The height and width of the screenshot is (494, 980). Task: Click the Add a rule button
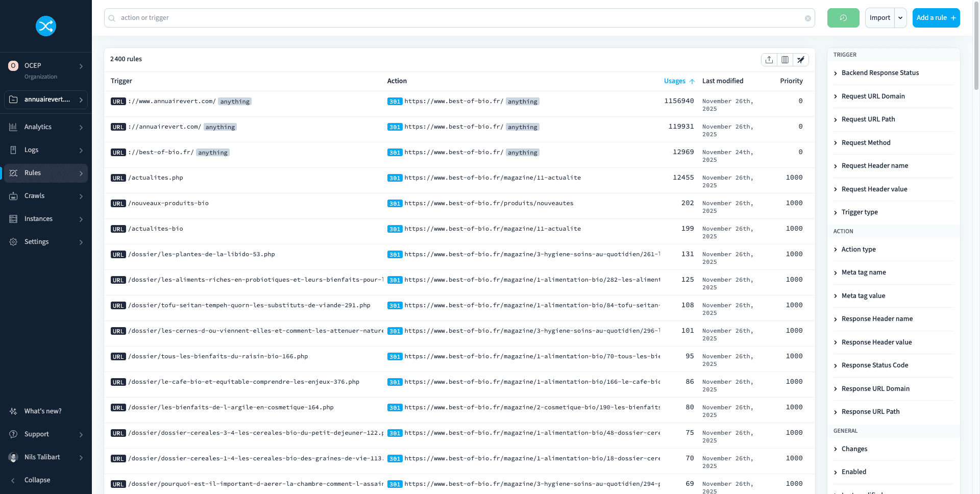click(x=936, y=18)
